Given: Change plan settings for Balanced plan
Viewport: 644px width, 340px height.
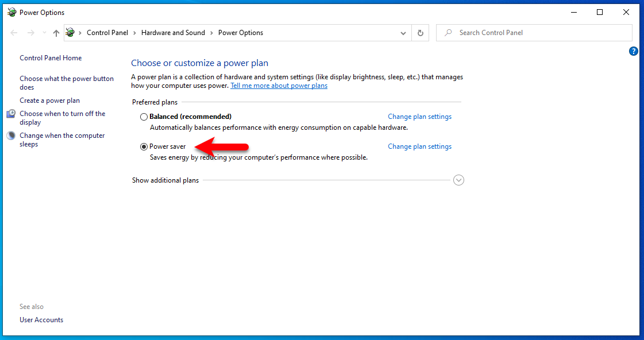Looking at the screenshot, I should (x=420, y=117).
